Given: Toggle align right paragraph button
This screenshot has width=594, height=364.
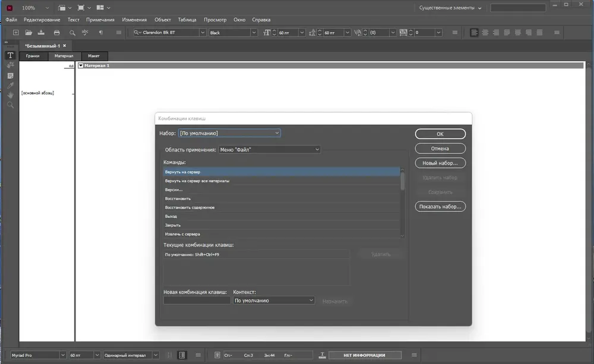Looking at the screenshot, I should click(x=496, y=33).
